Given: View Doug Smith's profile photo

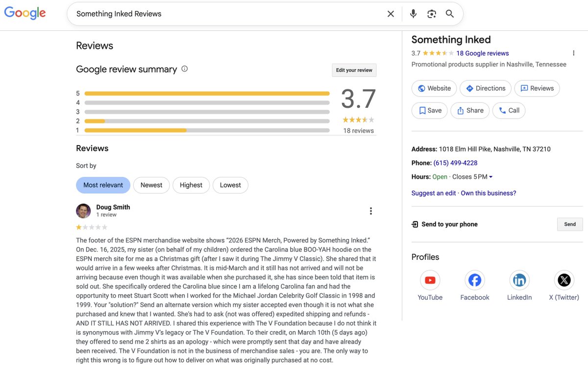Looking at the screenshot, I should click(x=83, y=211).
